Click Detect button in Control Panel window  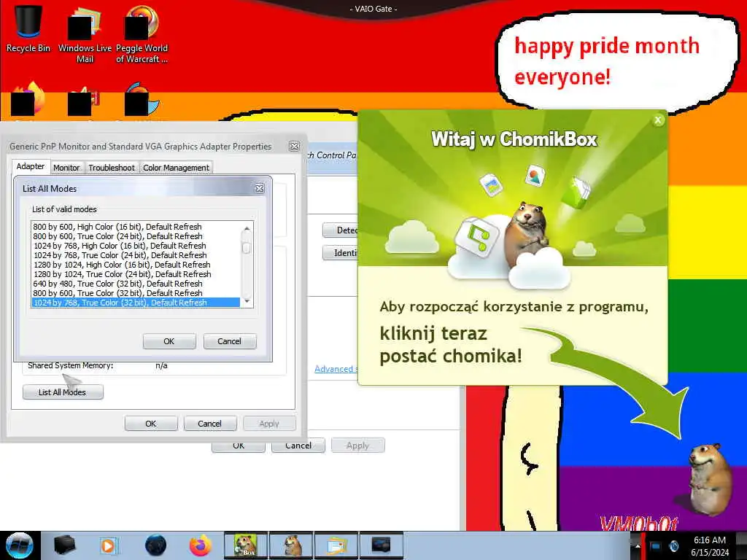pos(340,230)
